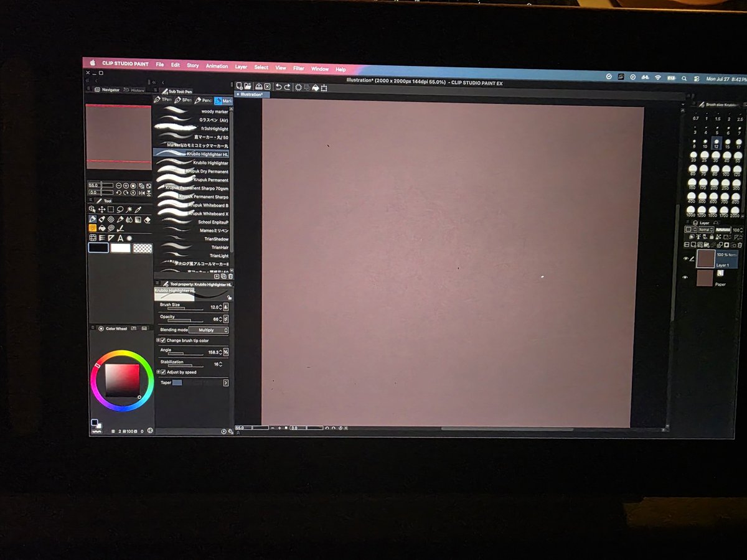Image resolution: width=747 pixels, height=560 pixels.
Task: Click Flip horizontal icon in Navigator
Action: click(141, 193)
